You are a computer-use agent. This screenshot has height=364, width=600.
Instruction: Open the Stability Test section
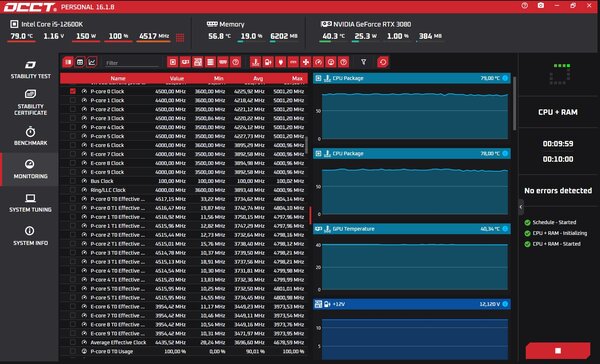click(x=30, y=69)
